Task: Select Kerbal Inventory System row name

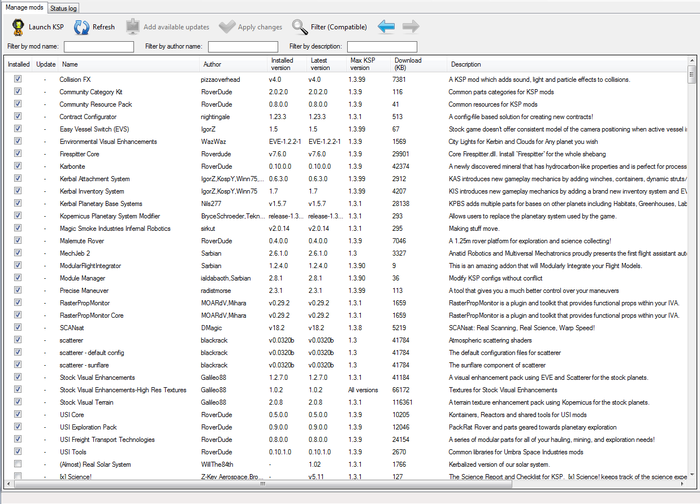Action: coord(92,192)
